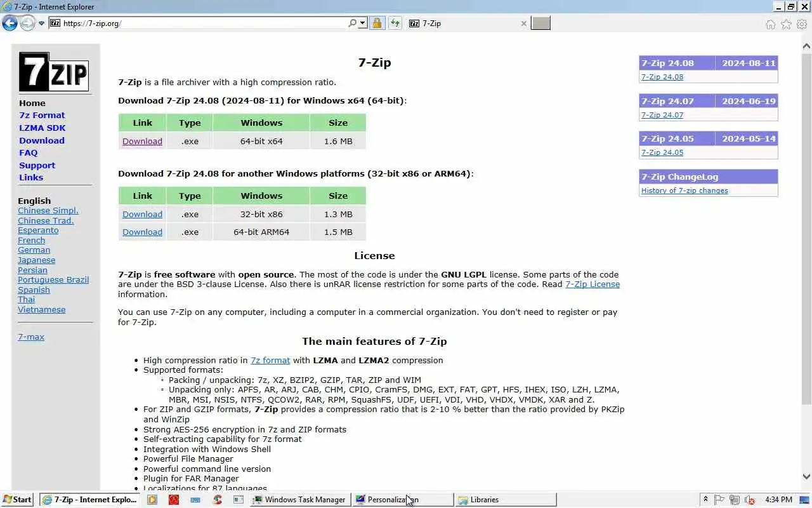Switch language to Persian
812x508 pixels.
coord(32,271)
